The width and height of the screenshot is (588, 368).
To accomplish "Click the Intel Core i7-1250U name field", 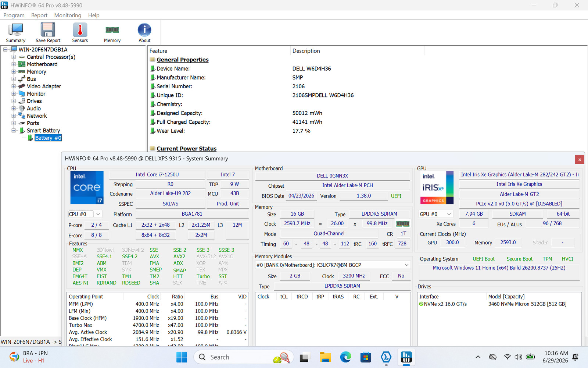I will 157,174.
